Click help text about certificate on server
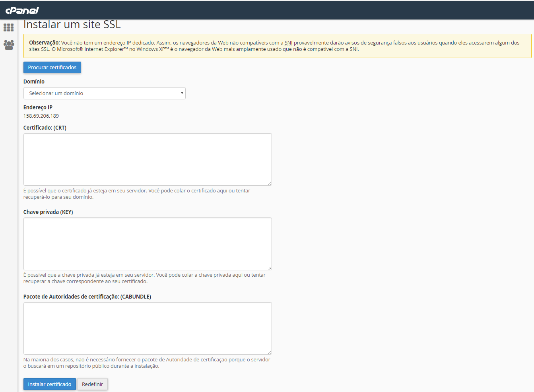Image resolution: width=534 pixels, height=392 pixels. 137,194
